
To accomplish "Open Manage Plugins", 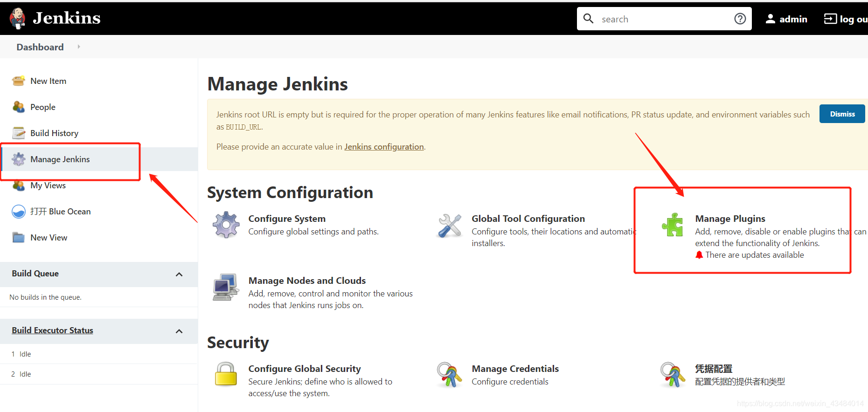I will (730, 219).
